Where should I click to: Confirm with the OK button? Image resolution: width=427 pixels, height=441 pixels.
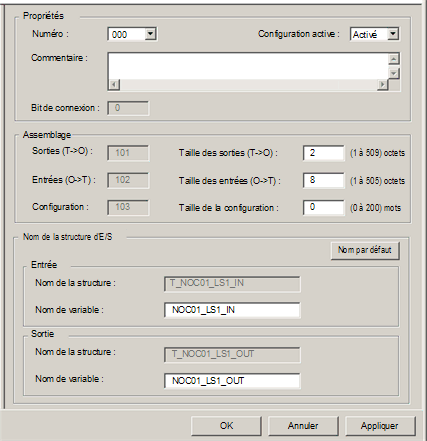(x=226, y=426)
